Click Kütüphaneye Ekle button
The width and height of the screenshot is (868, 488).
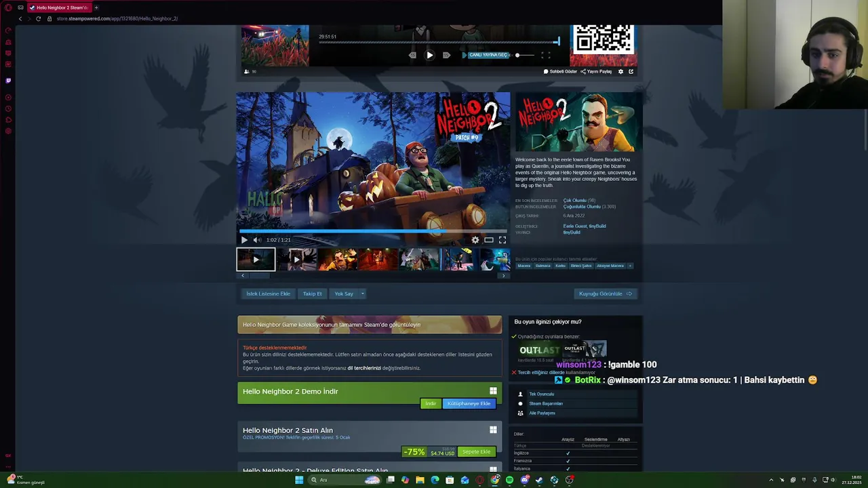[469, 403]
